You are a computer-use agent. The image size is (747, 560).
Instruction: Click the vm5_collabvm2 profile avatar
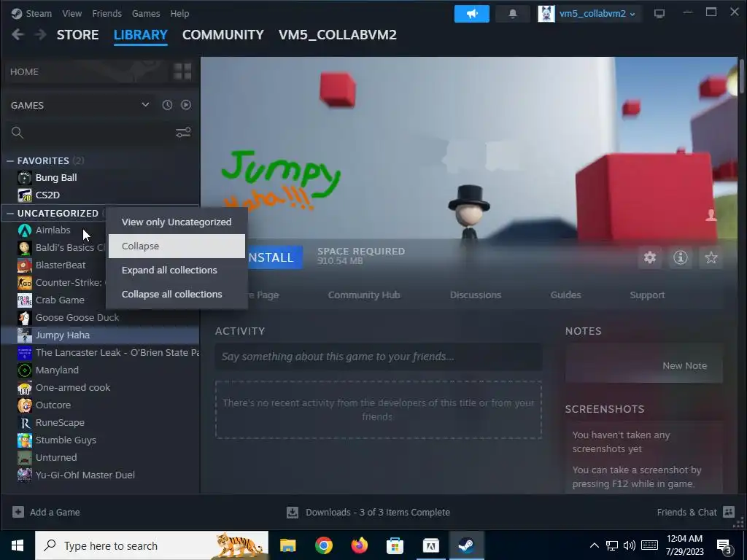[546, 14]
